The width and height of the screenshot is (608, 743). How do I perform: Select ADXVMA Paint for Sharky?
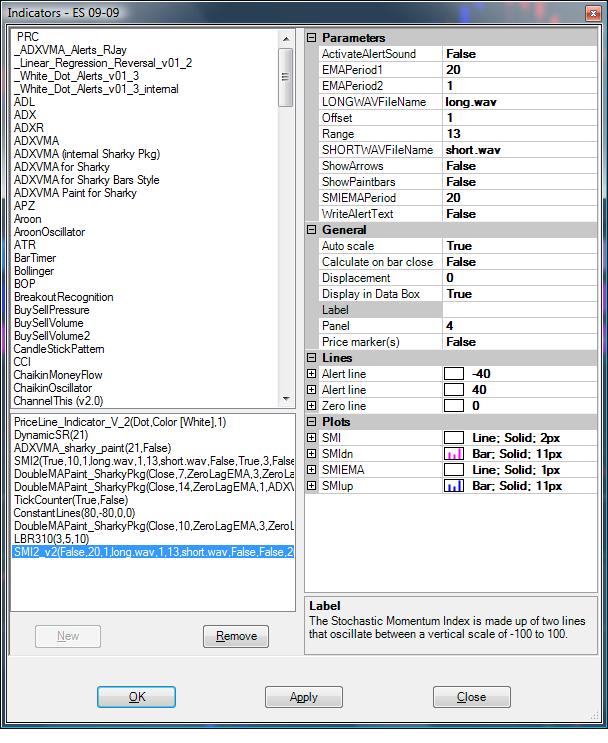pos(75,193)
